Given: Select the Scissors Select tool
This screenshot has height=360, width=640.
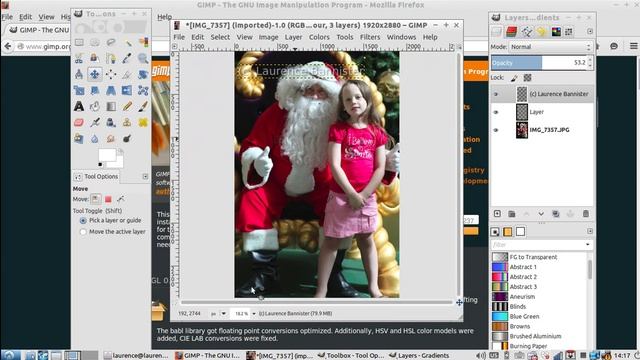Looking at the screenshot, I should [79, 58].
